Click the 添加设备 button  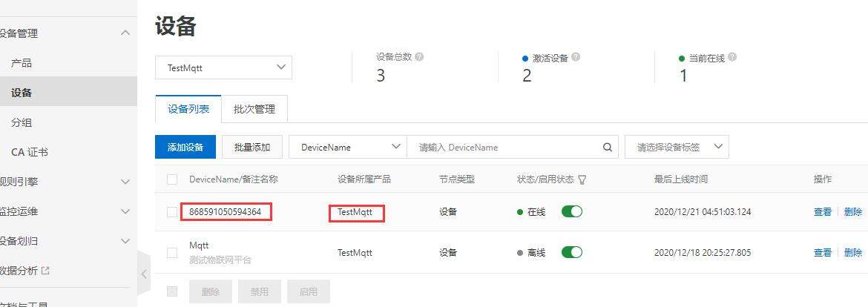pyautogui.click(x=185, y=147)
